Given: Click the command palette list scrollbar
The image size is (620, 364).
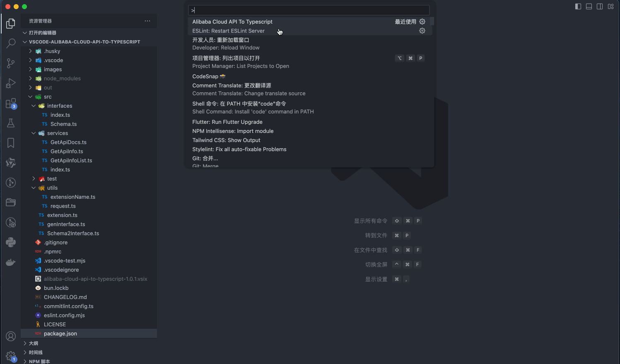Looking at the screenshot, I should point(432,21).
